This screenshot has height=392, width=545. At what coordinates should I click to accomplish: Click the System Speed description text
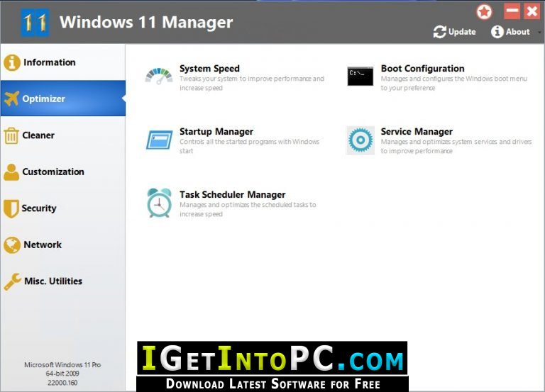[252, 84]
